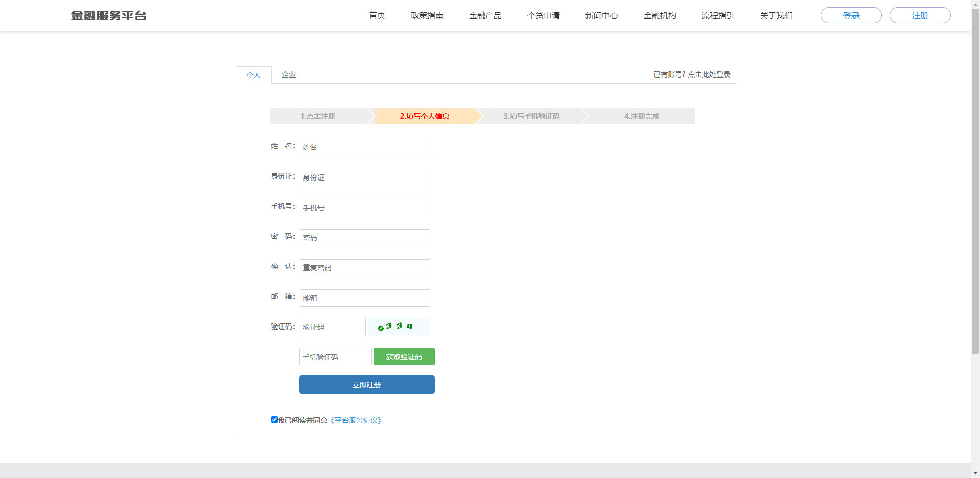Open the 《平台服务协议》 link
This screenshot has width=980, height=478.
[x=356, y=420]
